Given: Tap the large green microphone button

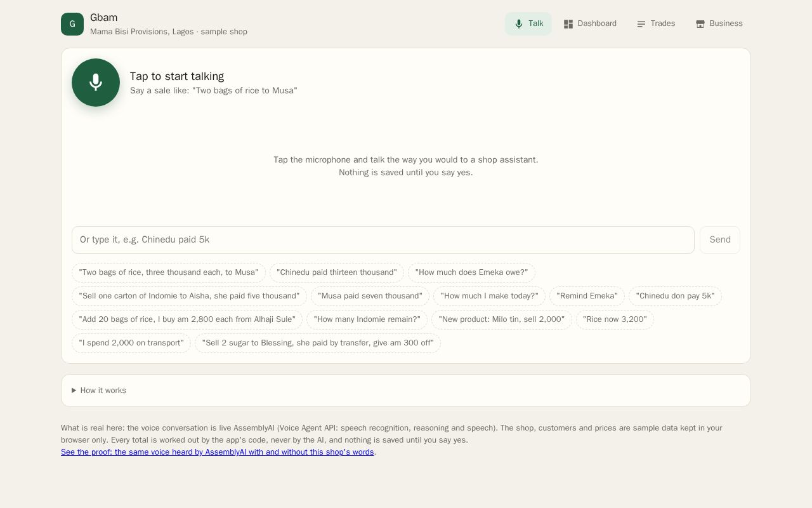Looking at the screenshot, I should click(96, 83).
